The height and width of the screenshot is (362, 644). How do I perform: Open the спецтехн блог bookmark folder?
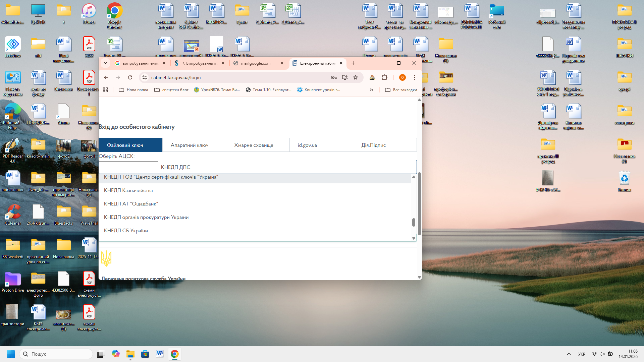(171, 90)
